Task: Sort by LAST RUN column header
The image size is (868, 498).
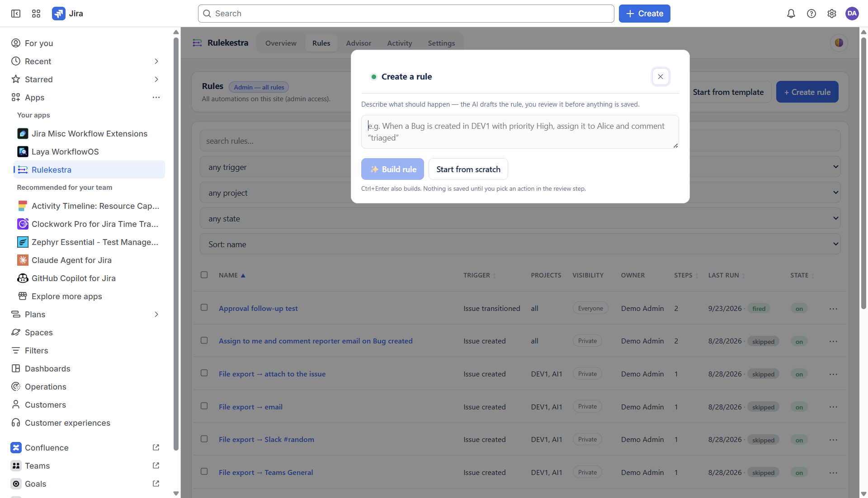Action: click(726, 275)
